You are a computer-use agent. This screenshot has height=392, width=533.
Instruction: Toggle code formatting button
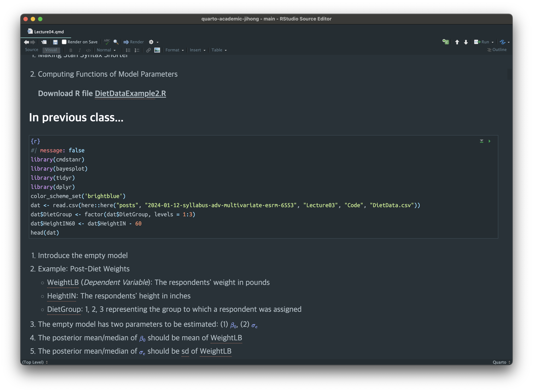[87, 50]
